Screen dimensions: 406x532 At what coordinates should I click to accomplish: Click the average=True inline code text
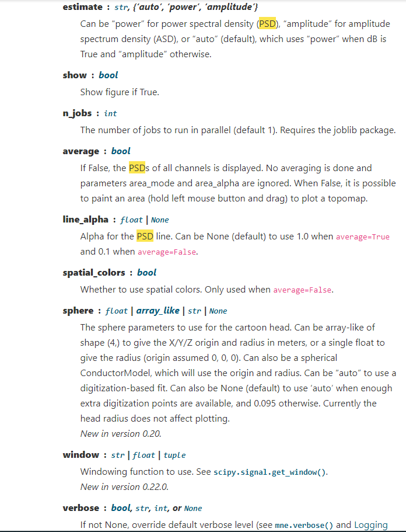point(363,237)
